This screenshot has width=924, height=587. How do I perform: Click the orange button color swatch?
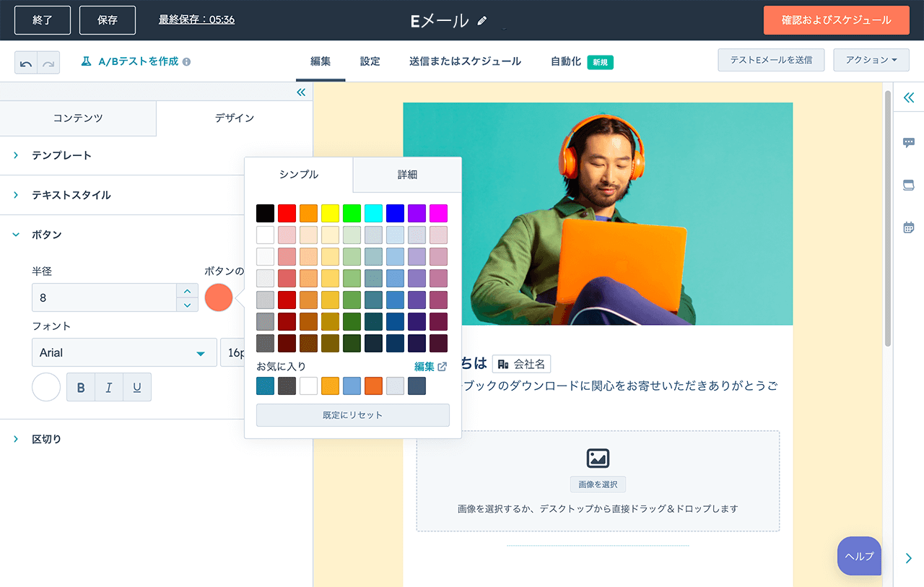tap(219, 297)
